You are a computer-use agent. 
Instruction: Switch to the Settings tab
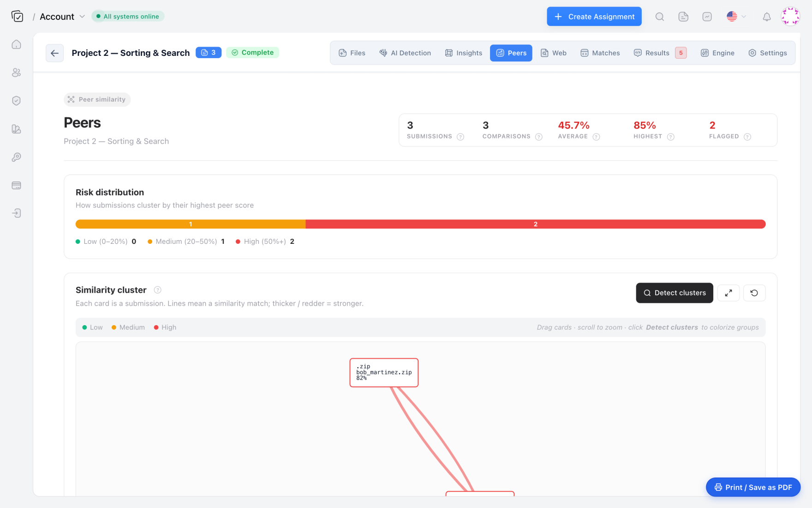(x=768, y=53)
